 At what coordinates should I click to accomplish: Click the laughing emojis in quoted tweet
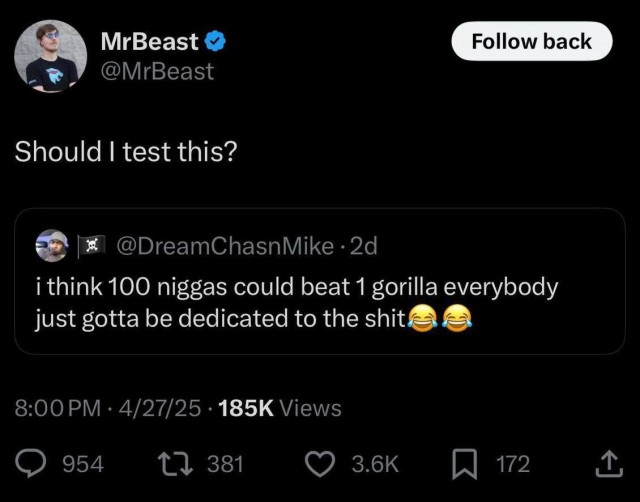439,319
